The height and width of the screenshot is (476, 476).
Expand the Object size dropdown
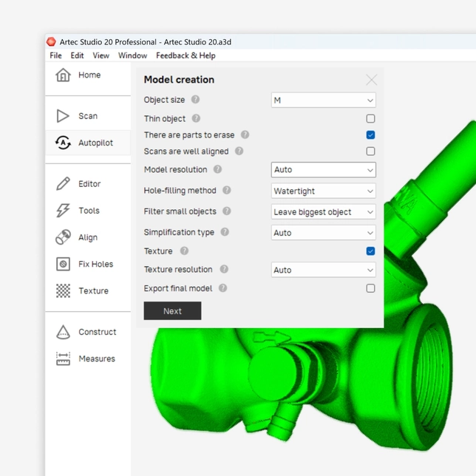[324, 100]
